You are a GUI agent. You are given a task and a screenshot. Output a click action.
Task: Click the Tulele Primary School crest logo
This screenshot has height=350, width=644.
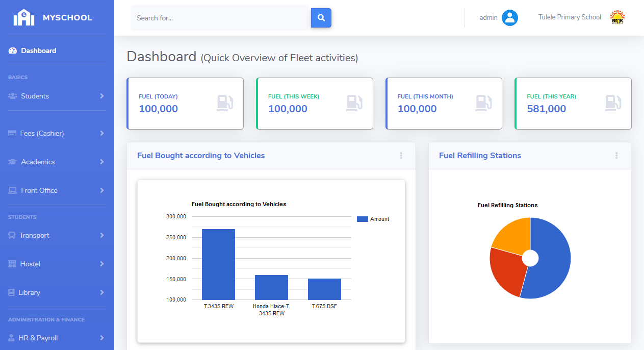point(617,17)
